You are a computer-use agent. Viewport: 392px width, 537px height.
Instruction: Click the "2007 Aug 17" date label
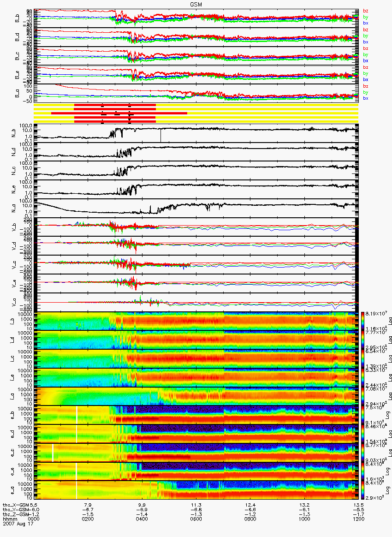18,524
